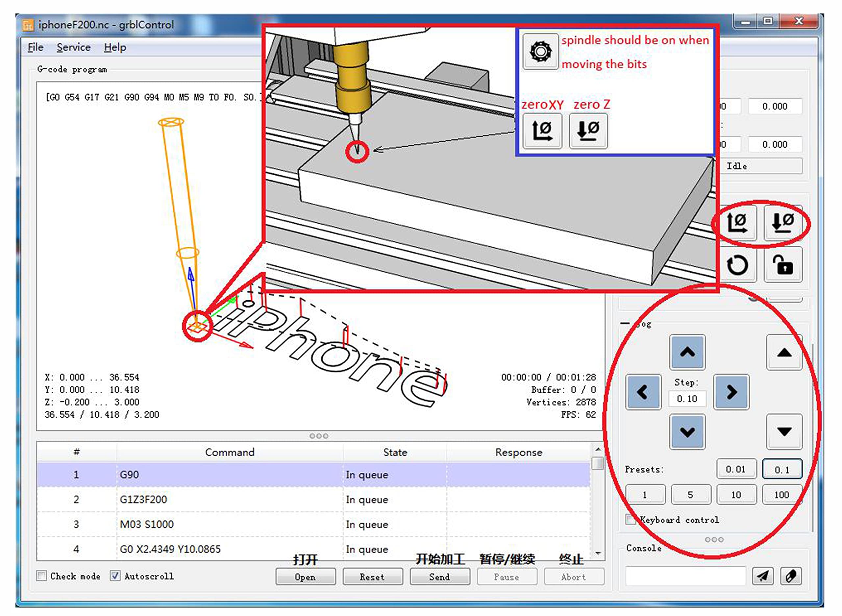Open the File menu

click(x=36, y=47)
